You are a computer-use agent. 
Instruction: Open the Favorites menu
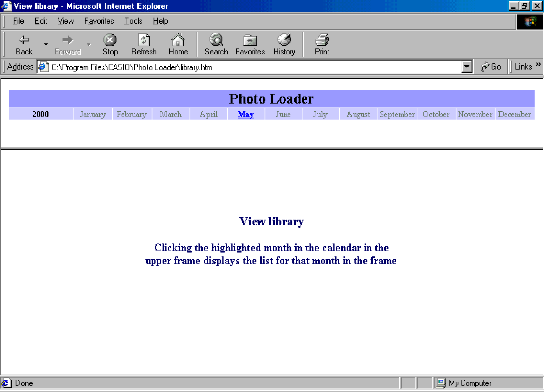(x=99, y=21)
